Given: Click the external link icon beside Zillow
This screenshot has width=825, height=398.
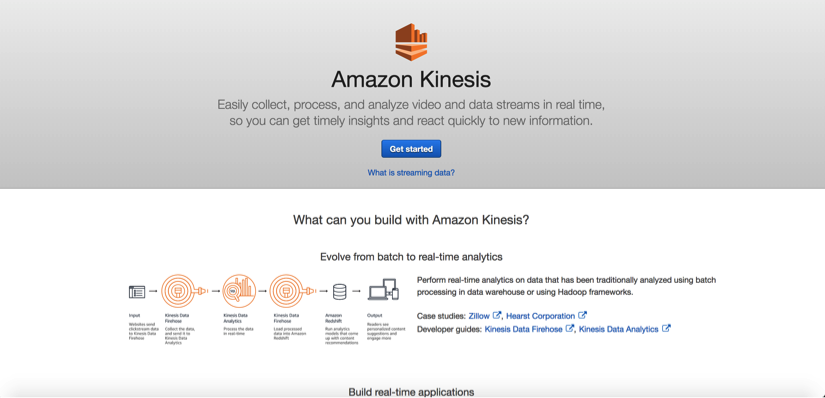Looking at the screenshot, I should click(x=497, y=315).
